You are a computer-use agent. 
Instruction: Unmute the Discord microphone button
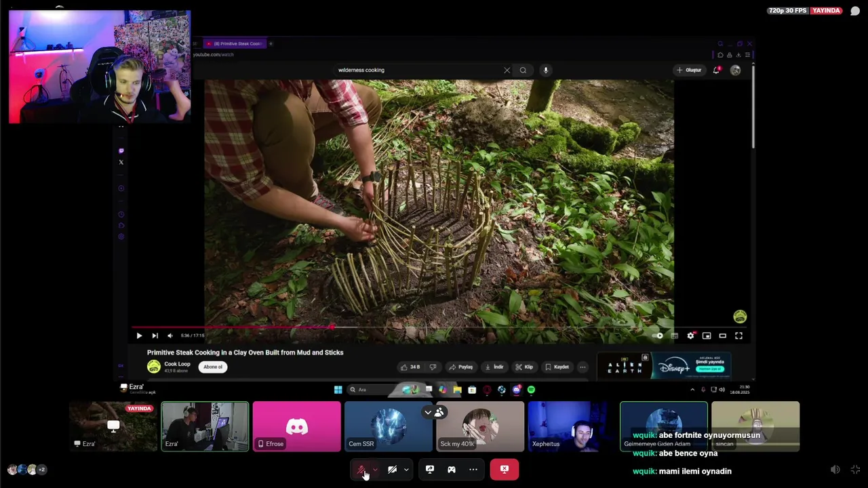point(361,469)
